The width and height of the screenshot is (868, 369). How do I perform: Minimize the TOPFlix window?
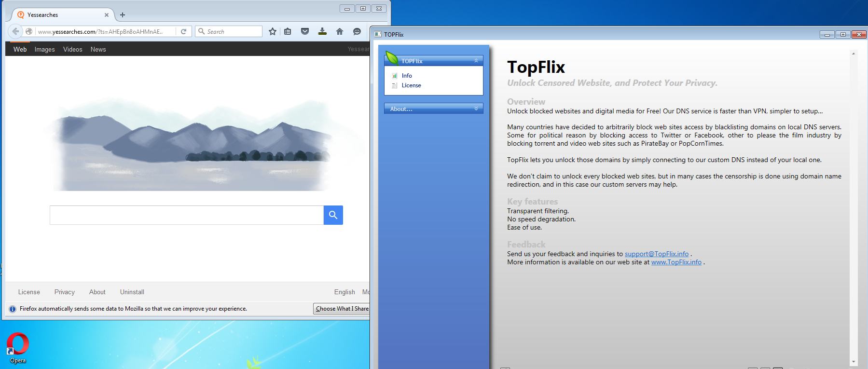point(827,34)
